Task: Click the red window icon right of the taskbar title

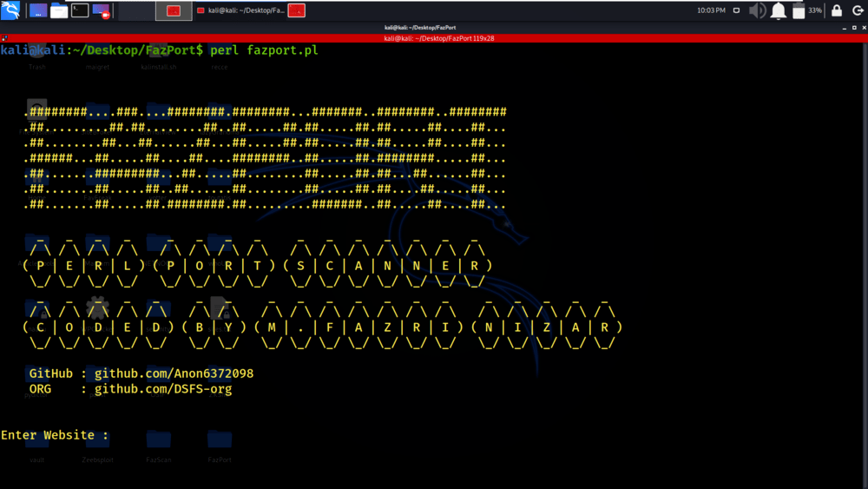Action: click(297, 10)
